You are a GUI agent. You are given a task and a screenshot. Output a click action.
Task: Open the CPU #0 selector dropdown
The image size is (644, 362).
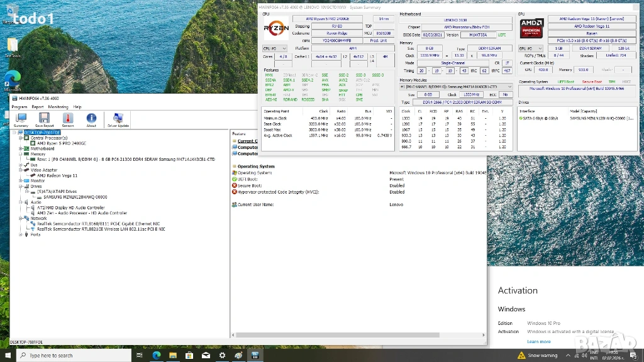tap(275, 48)
